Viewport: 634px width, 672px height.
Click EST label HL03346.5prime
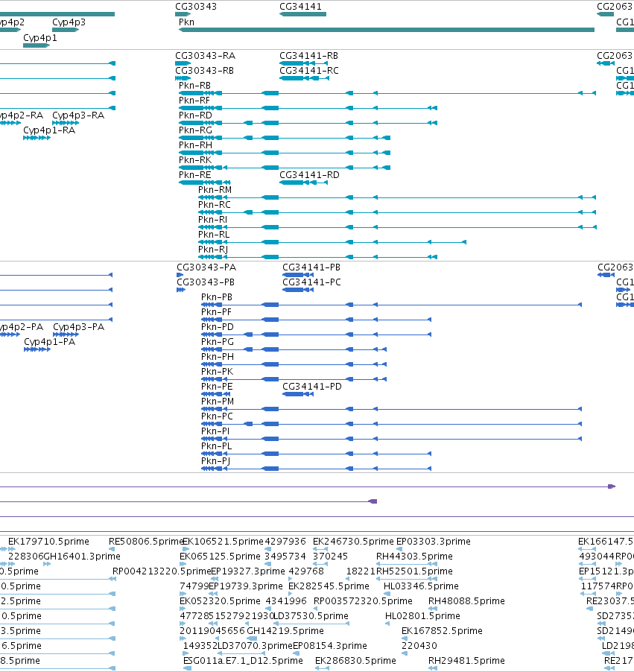click(421, 586)
